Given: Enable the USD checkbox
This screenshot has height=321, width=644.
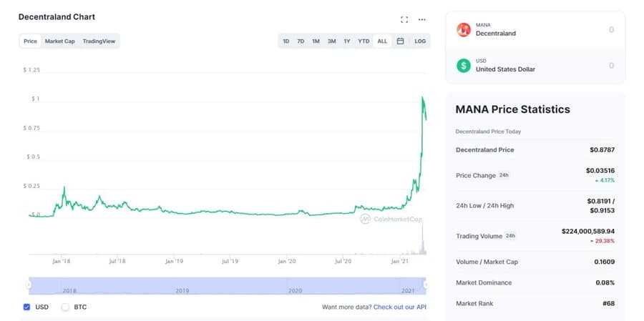Looking at the screenshot, I should click(x=26, y=307).
